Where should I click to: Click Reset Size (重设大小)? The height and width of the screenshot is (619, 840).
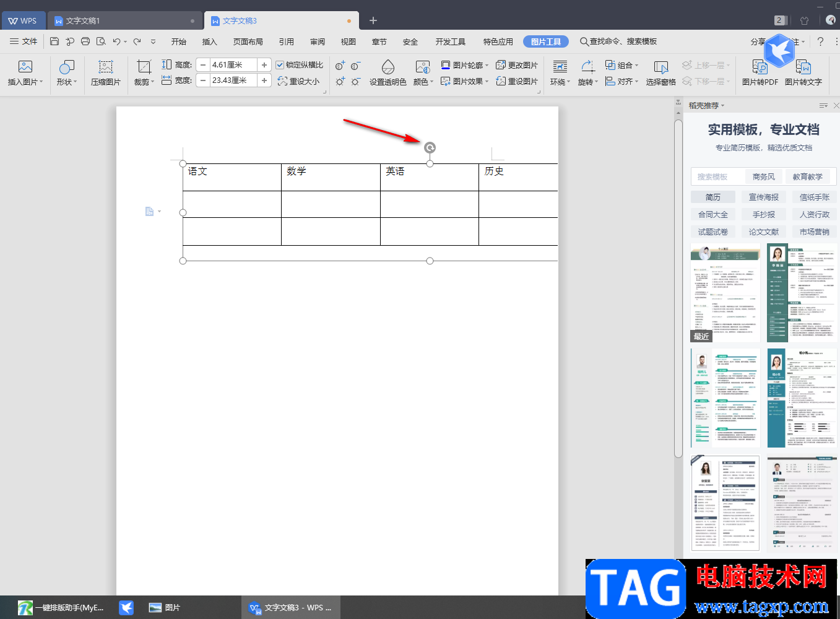(299, 81)
